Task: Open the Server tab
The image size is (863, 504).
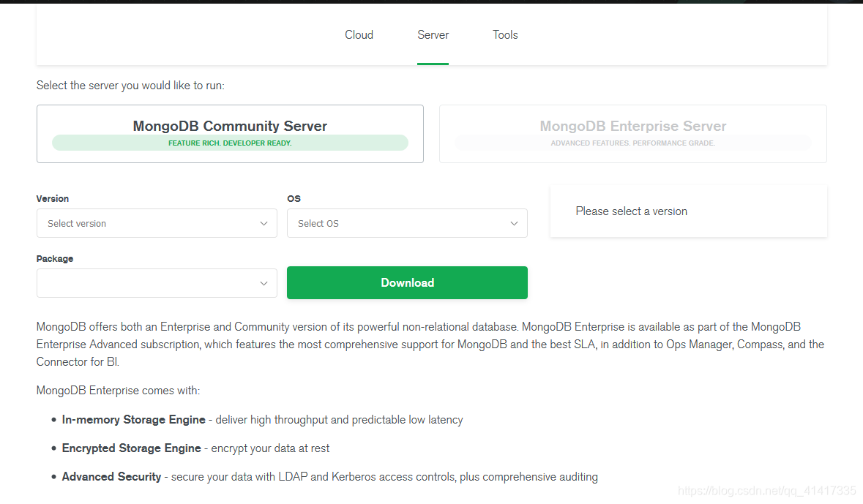Action: [433, 34]
